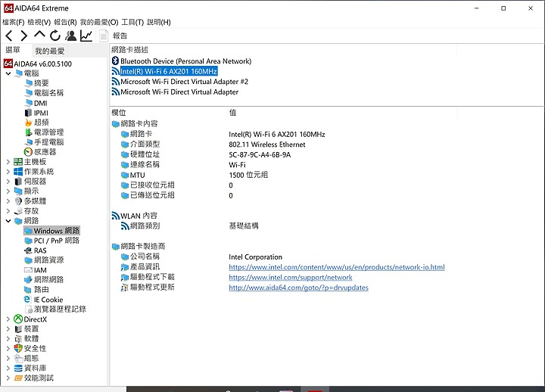
Task: Collapse the 電腦 tree node
Action: (8, 73)
